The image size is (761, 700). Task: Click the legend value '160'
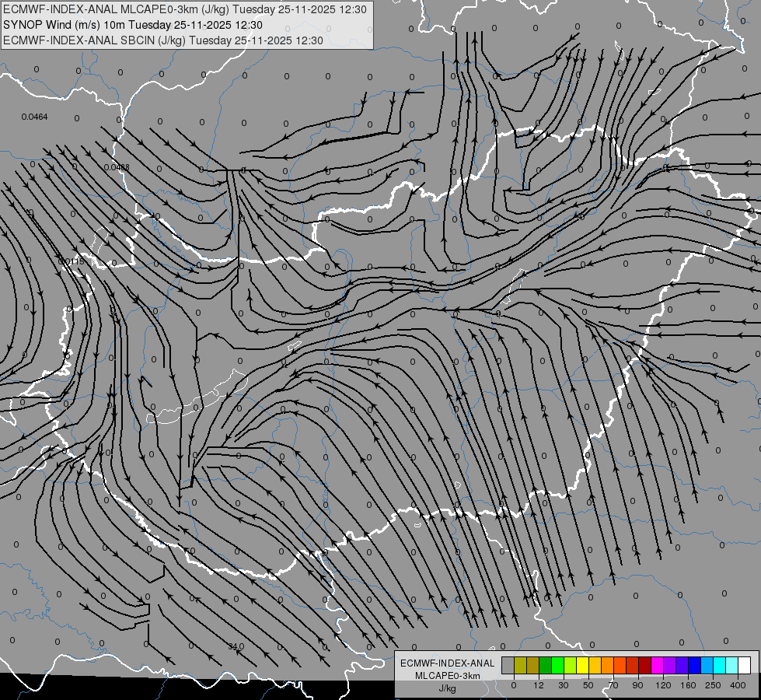pyautogui.click(x=688, y=685)
